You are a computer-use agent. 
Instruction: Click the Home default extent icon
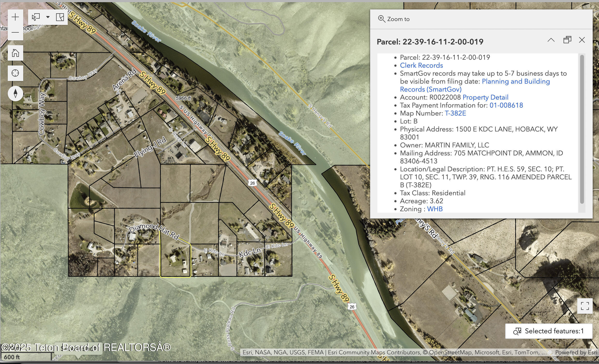pos(15,53)
